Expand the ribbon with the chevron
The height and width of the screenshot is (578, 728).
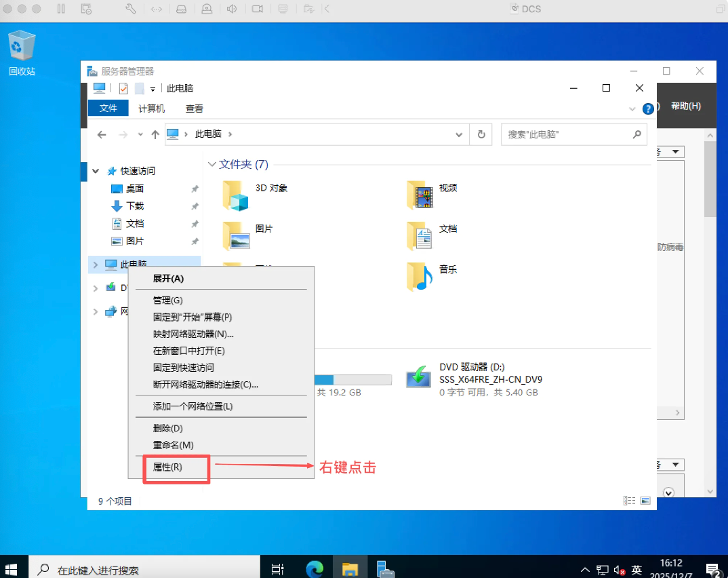tap(632, 109)
